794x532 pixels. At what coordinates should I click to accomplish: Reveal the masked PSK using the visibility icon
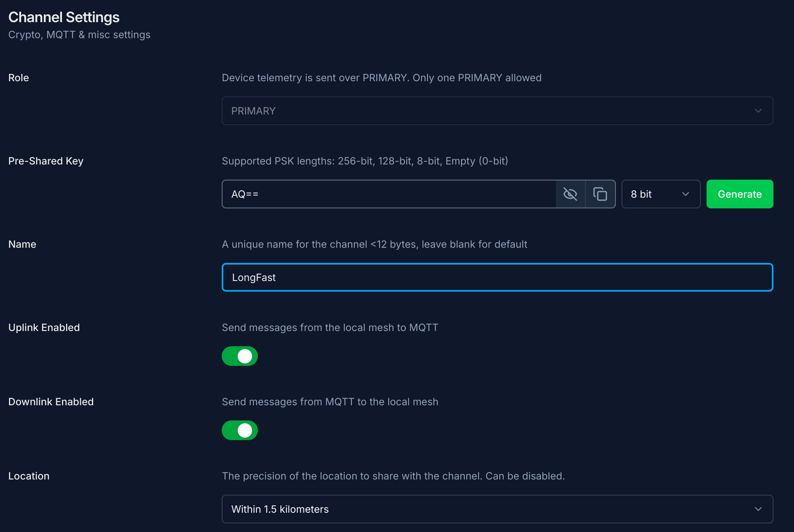click(x=570, y=194)
